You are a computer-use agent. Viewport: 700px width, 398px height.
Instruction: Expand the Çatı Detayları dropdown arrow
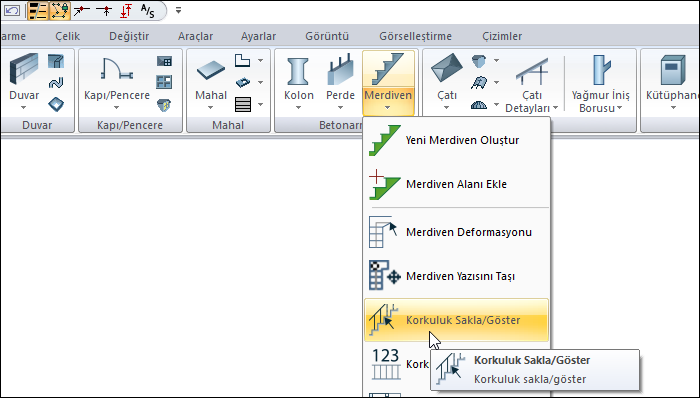[x=555, y=108]
